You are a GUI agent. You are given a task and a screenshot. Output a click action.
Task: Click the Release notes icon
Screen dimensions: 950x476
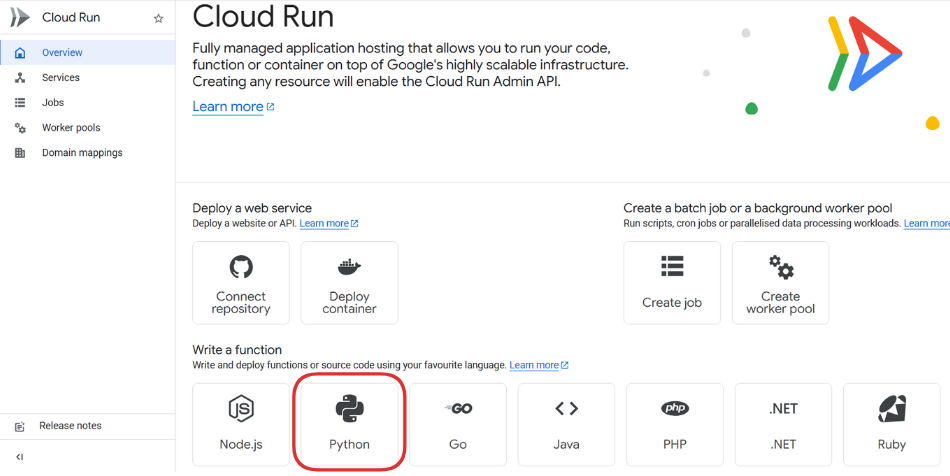coord(20,426)
